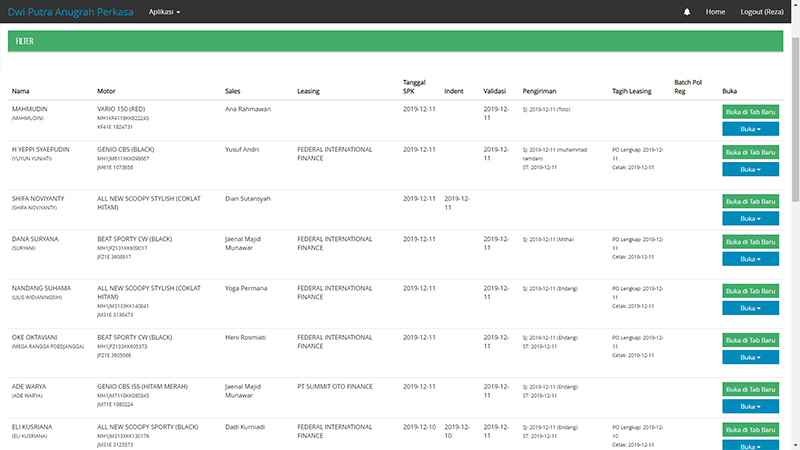The height and width of the screenshot is (450, 800).
Task: Open Buka dropdown for H YEPPI SYAEPUDIN
Action: [751, 169]
